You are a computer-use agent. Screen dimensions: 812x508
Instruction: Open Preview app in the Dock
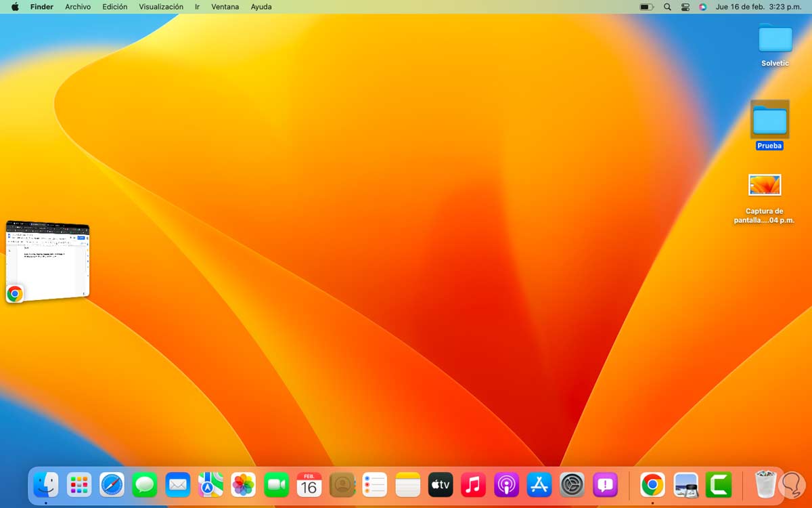685,485
